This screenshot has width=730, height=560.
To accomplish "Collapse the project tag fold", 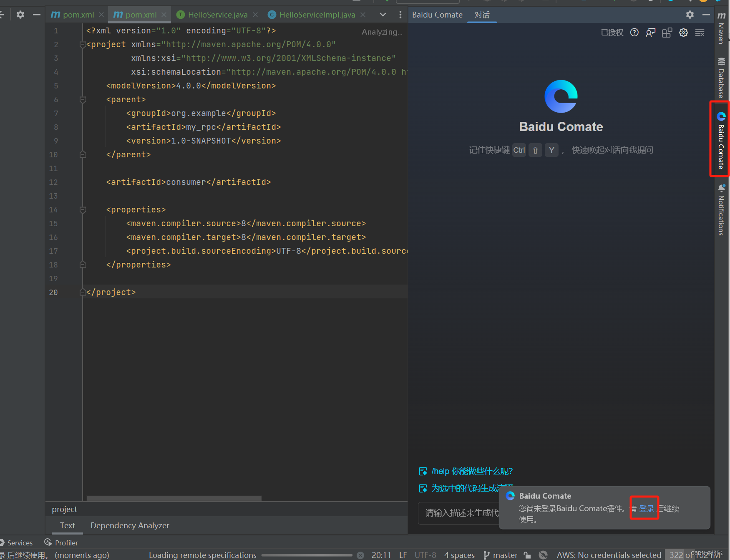I will (x=83, y=45).
